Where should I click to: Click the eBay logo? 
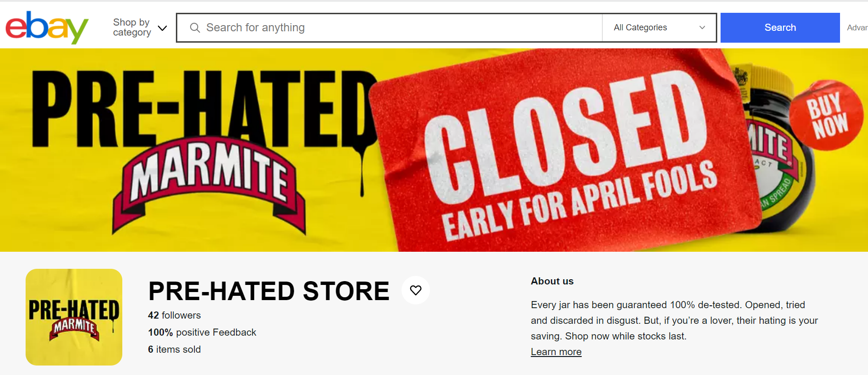(47, 27)
